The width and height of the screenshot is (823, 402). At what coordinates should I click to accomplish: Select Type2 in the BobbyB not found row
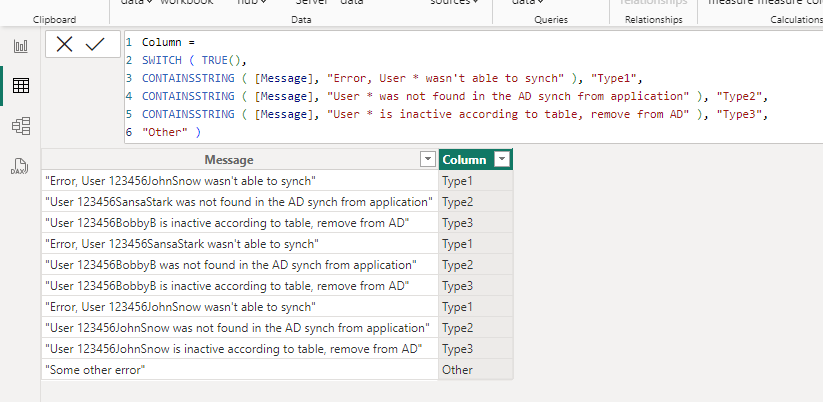coord(476,265)
